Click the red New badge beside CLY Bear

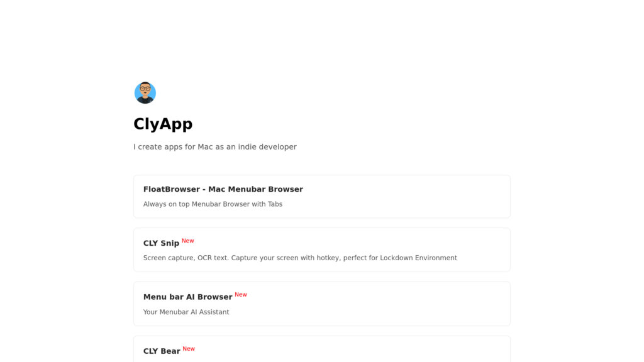coord(189,349)
